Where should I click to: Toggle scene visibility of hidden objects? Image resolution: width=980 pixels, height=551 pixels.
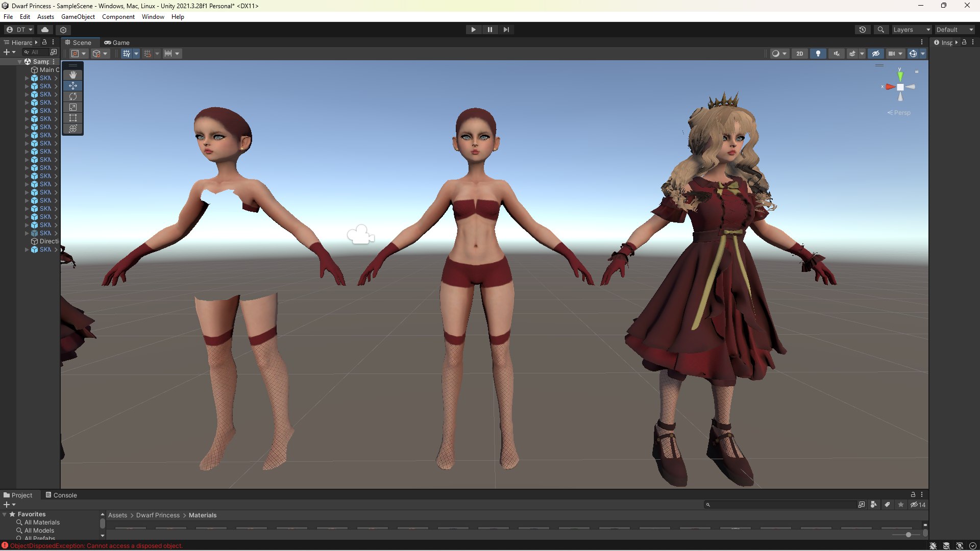[876, 54]
